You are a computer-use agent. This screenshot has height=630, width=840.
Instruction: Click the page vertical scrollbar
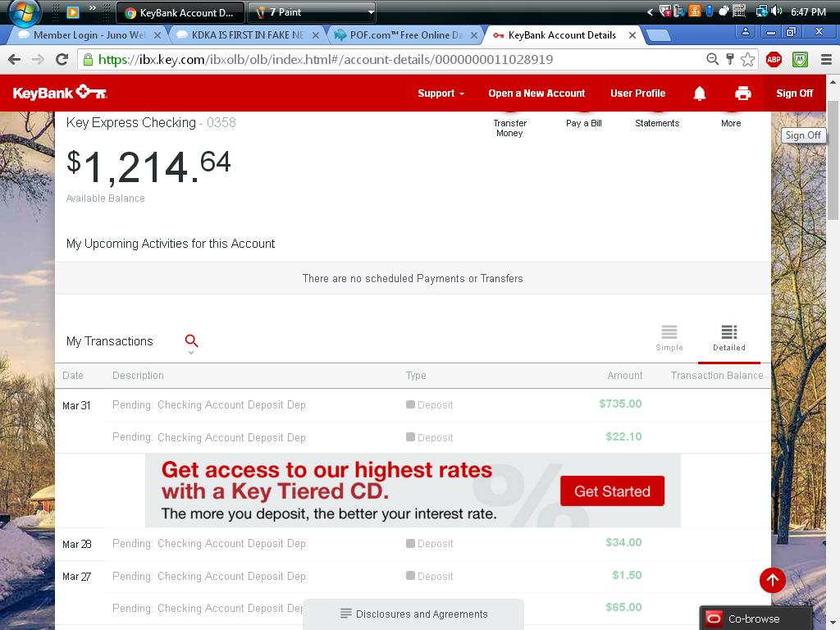(x=833, y=161)
